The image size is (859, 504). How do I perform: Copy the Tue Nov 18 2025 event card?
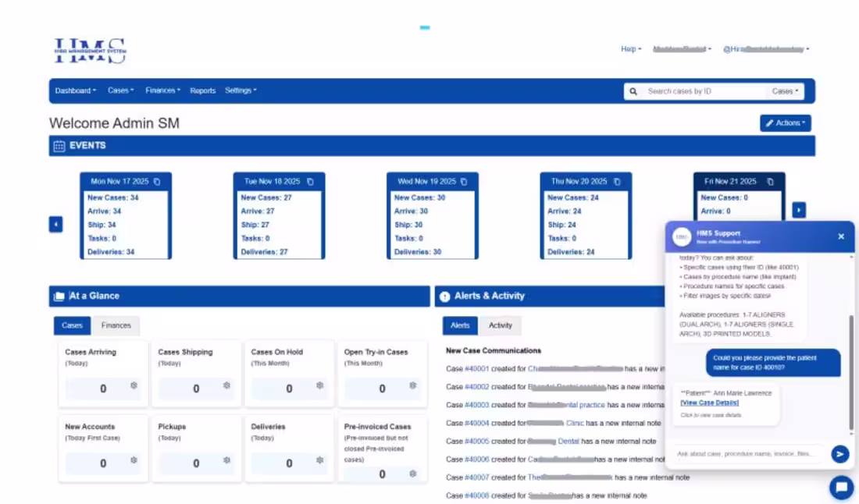coord(311,182)
